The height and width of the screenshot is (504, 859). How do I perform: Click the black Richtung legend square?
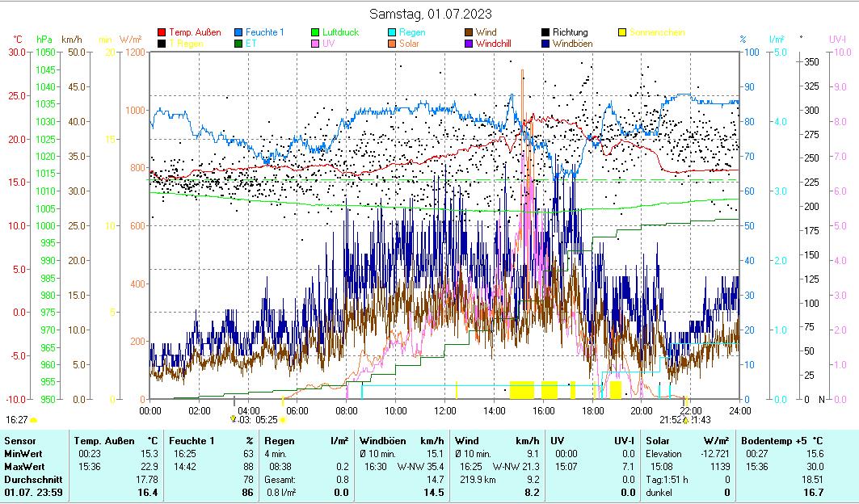point(545,33)
